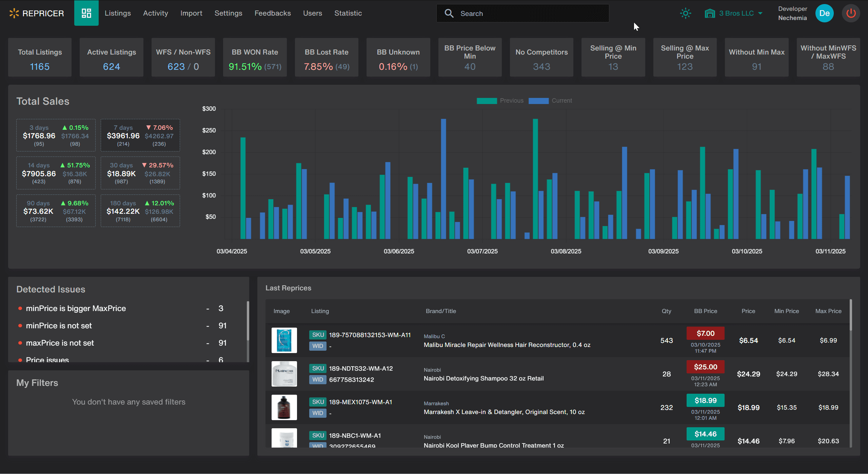Screen dimensions: 868x474
Task: Click the REPRICER logo
Action: click(x=36, y=13)
